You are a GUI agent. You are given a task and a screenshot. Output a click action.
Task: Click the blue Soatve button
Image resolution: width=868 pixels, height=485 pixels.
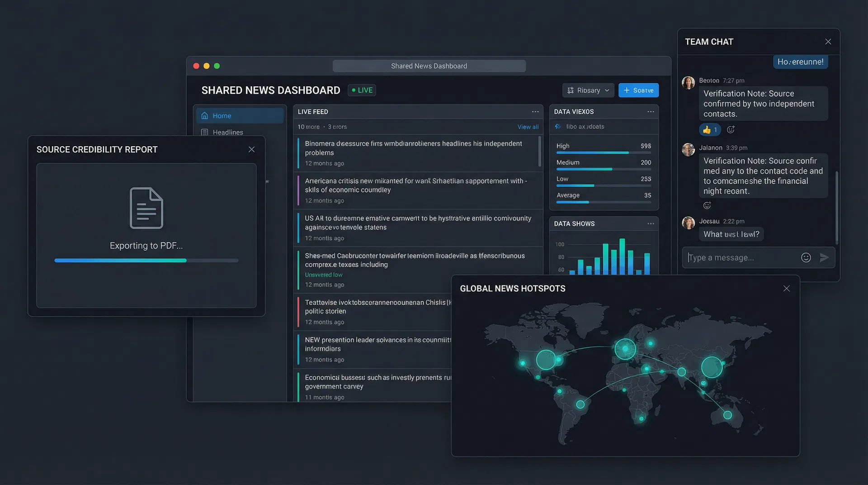(638, 90)
